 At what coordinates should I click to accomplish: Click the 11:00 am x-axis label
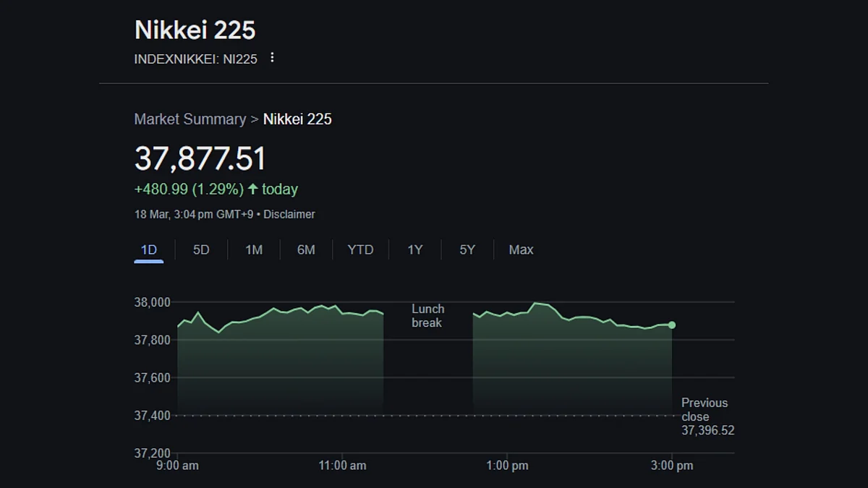(x=342, y=466)
